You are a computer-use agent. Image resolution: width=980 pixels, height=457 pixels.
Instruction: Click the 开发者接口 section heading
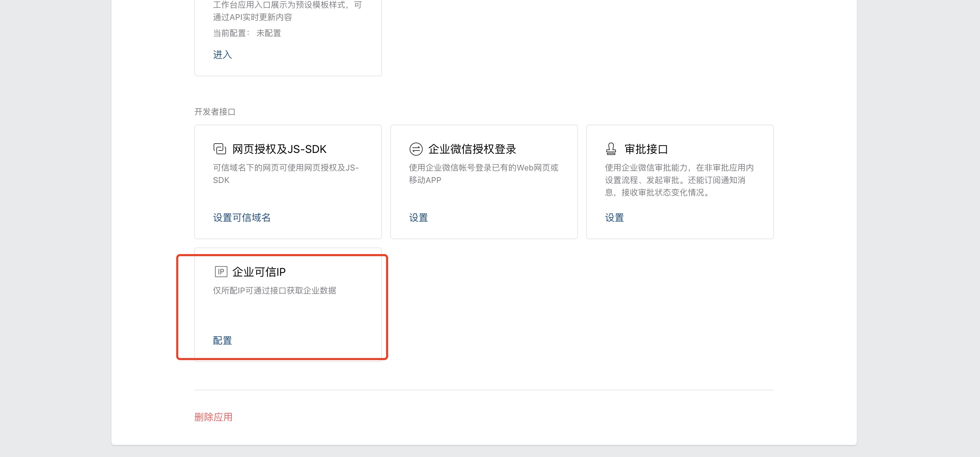point(215,112)
